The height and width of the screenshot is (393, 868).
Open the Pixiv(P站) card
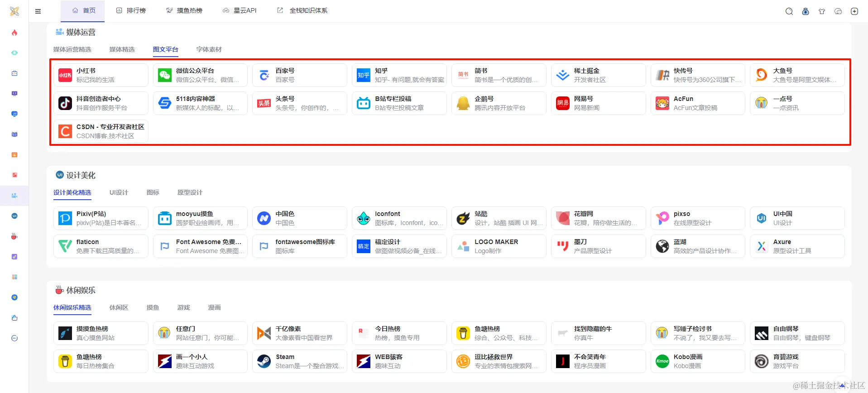click(x=101, y=218)
